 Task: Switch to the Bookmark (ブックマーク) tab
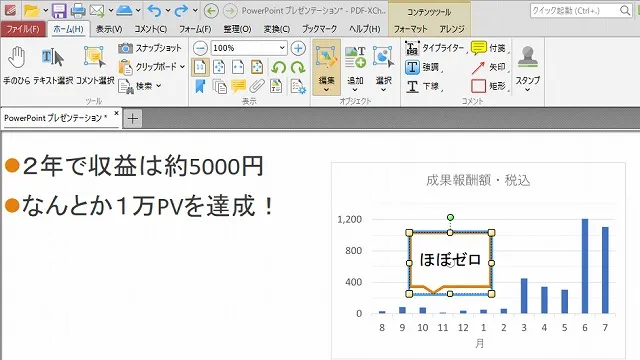pos(319,29)
